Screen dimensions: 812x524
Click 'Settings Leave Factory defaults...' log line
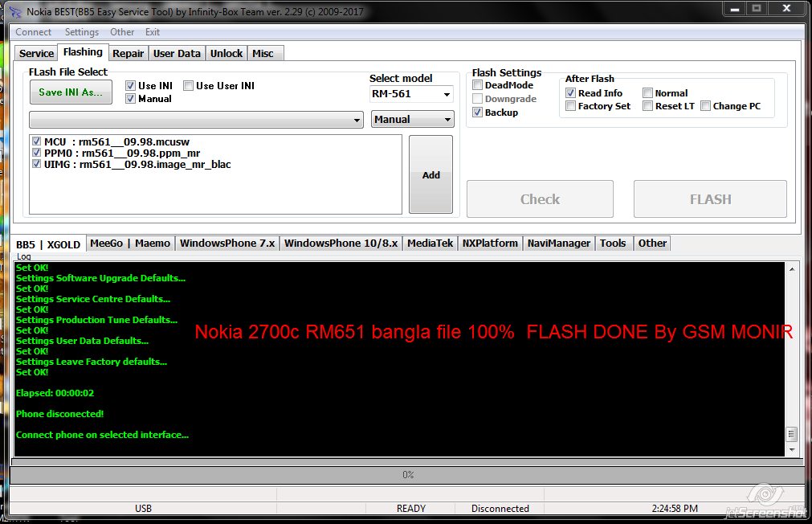[x=91, y=361]
